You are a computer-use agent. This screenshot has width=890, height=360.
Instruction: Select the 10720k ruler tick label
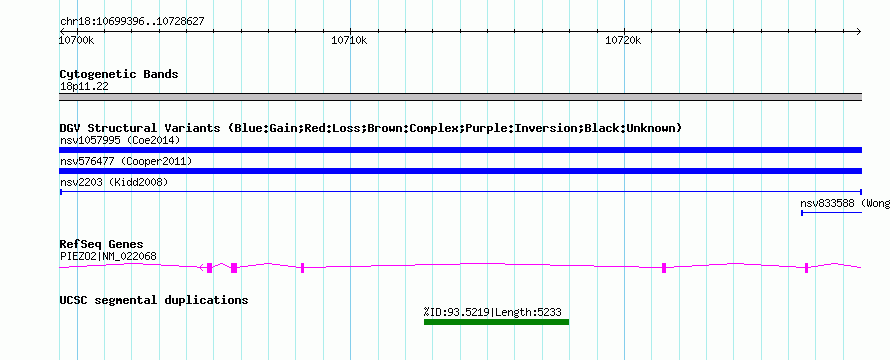623,40
